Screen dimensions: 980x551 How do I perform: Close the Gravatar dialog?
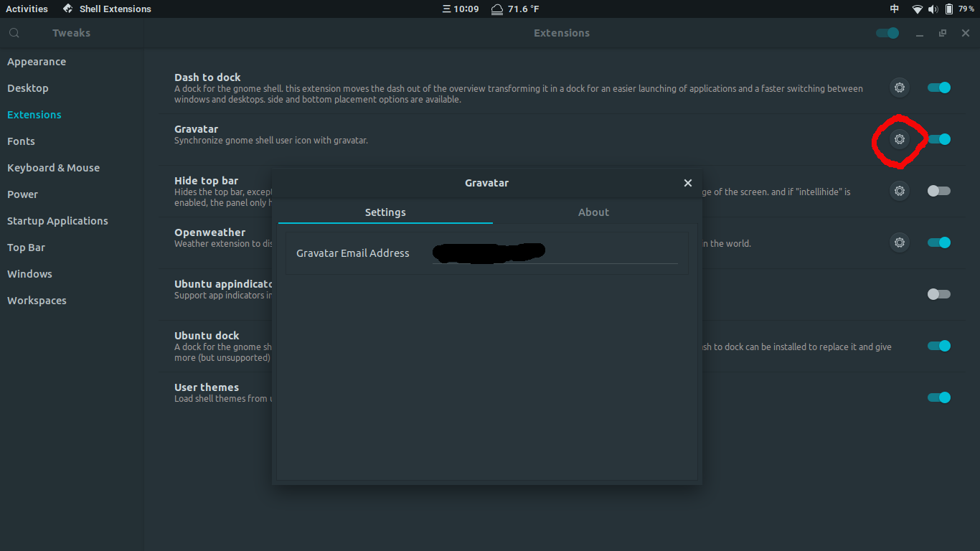(x=688, y=183)
